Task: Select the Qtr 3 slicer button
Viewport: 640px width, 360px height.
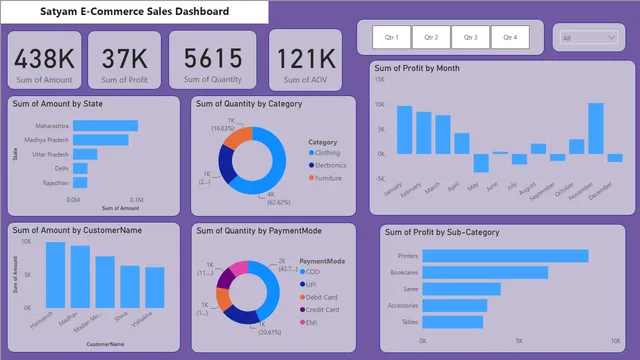Action: (470, 37)
